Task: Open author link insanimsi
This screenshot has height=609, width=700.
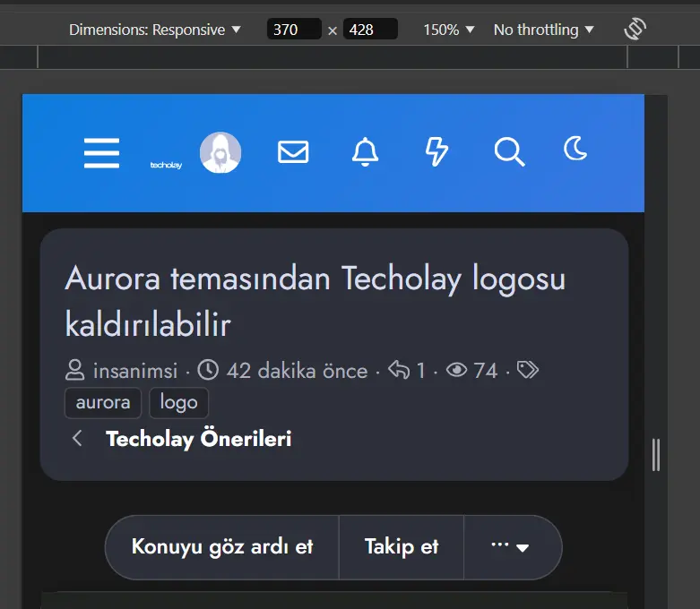Action: pos(135,371)
